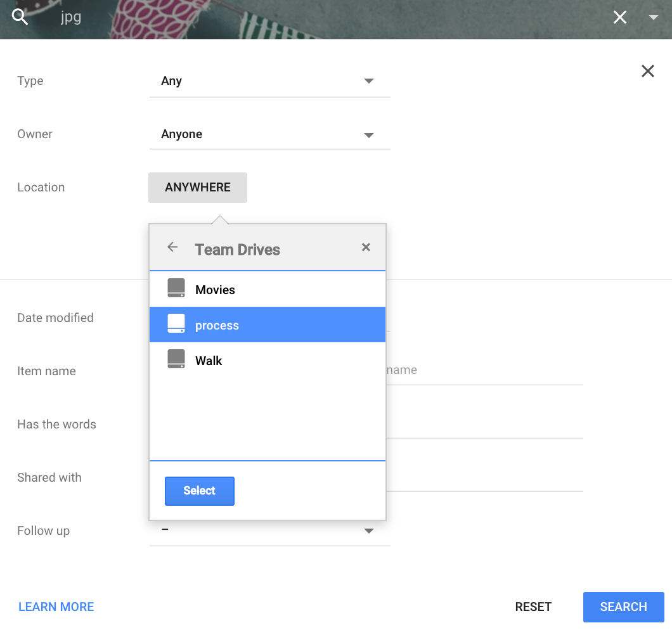This screenshot has width=672, height=630.
Task: Go back in the Team Drives picker
Action: click(172, 247)
